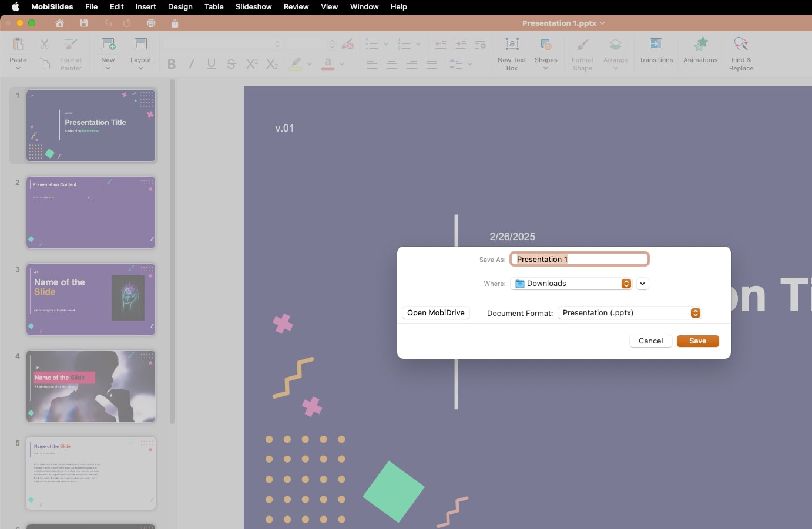Toggle italic formatting
The width and height of the screenshot is (812, 529).
[191, 65]
